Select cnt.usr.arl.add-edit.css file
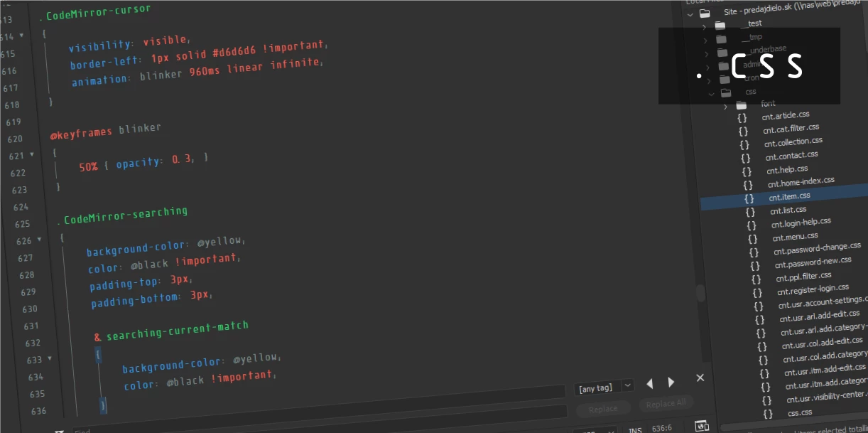 [820, 316]
